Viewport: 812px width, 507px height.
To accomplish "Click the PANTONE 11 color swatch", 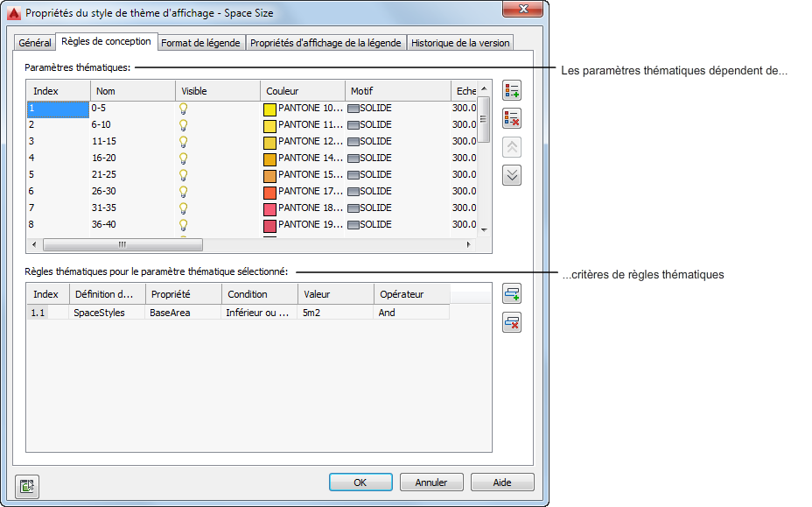I will [269, 126].
